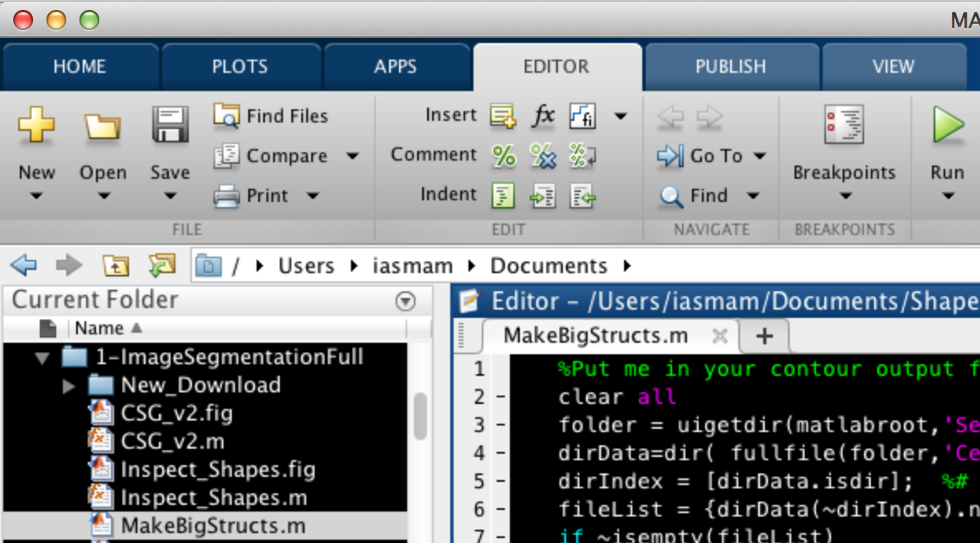Click the Breakpoints icon

pyautogui.click(x=844, y=124)
